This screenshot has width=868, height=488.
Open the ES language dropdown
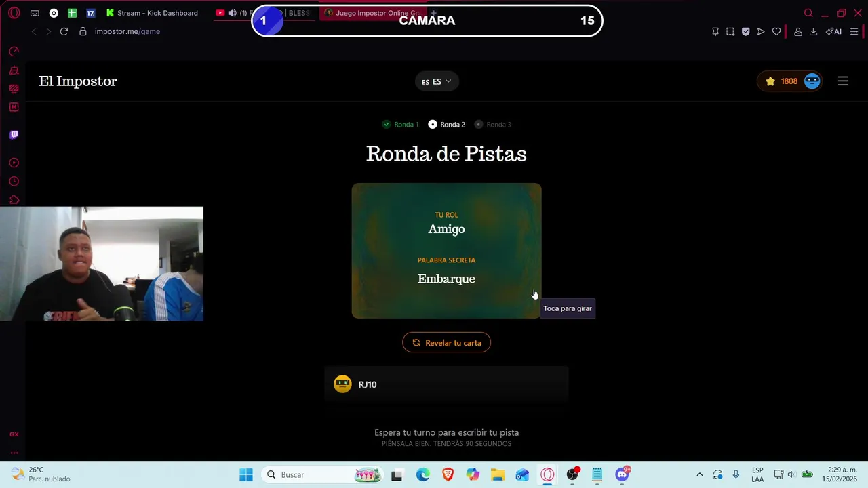coord(437,81)
